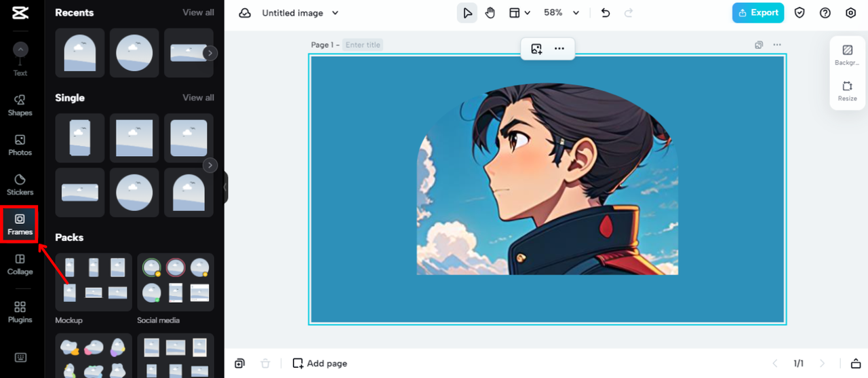Click the delete page trash icon
The image size is (868, 378).
tap(266, 364)
